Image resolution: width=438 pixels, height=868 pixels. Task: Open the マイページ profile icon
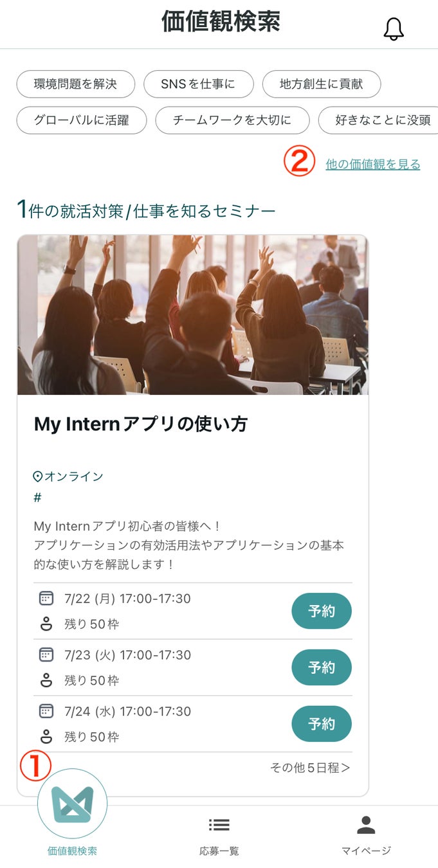(x=366, y=825)
